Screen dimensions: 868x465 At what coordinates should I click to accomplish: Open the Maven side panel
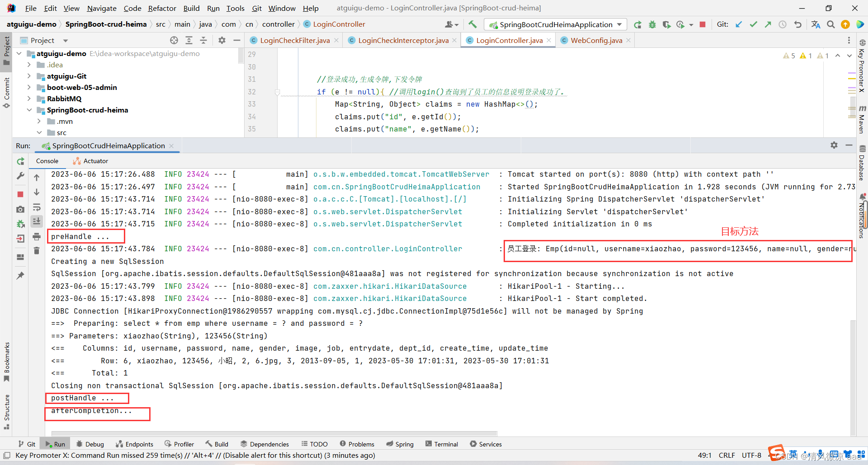pos(862,120)
